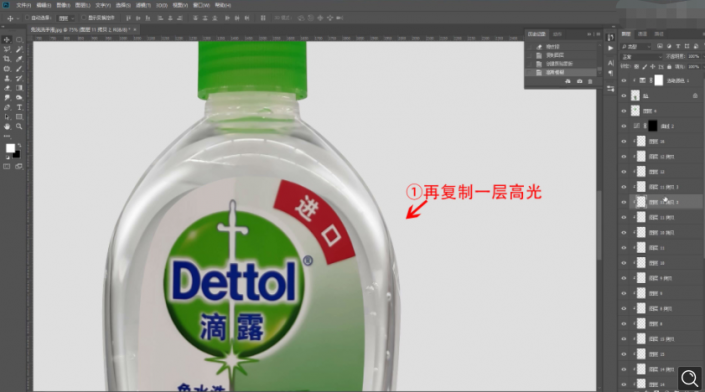Hide the 曲线 2 adjustment layer
The image size is (705, 392).
624,126
